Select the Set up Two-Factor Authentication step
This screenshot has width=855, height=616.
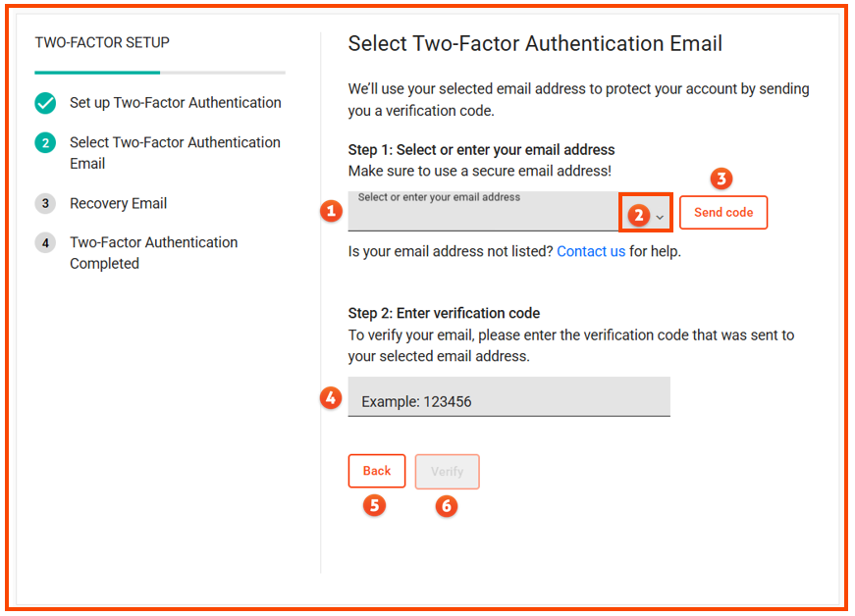pos(176,103)
